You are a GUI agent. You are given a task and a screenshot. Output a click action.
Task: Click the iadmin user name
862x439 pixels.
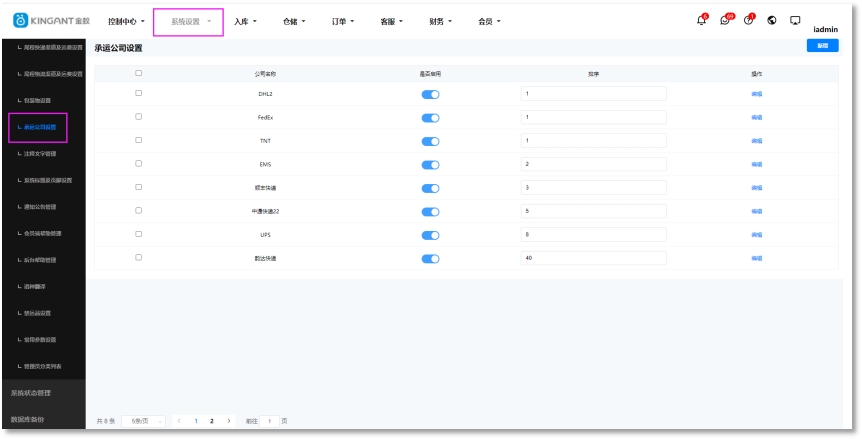click(826, 30)
